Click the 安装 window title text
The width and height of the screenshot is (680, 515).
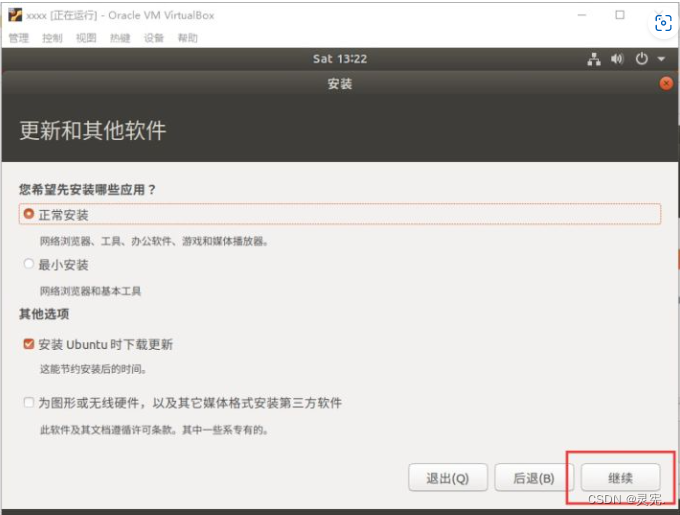tap(340, 84)
